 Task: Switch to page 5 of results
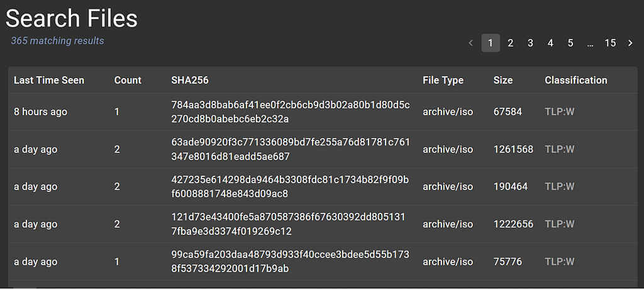click(x=570, y=43)
